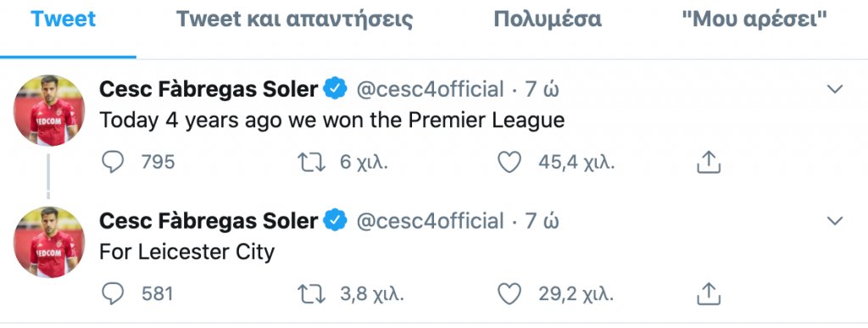Open the first tweet's options chevron
Screen dimensions: 868x328
coord(834,89)
